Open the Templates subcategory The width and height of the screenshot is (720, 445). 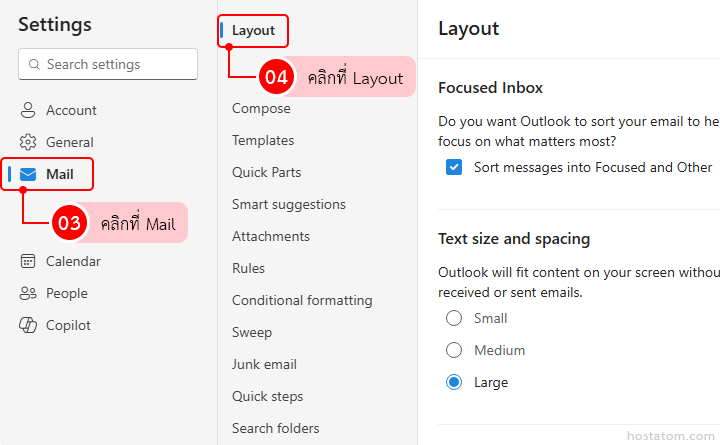pyautogui.click(x=263, y=141)
